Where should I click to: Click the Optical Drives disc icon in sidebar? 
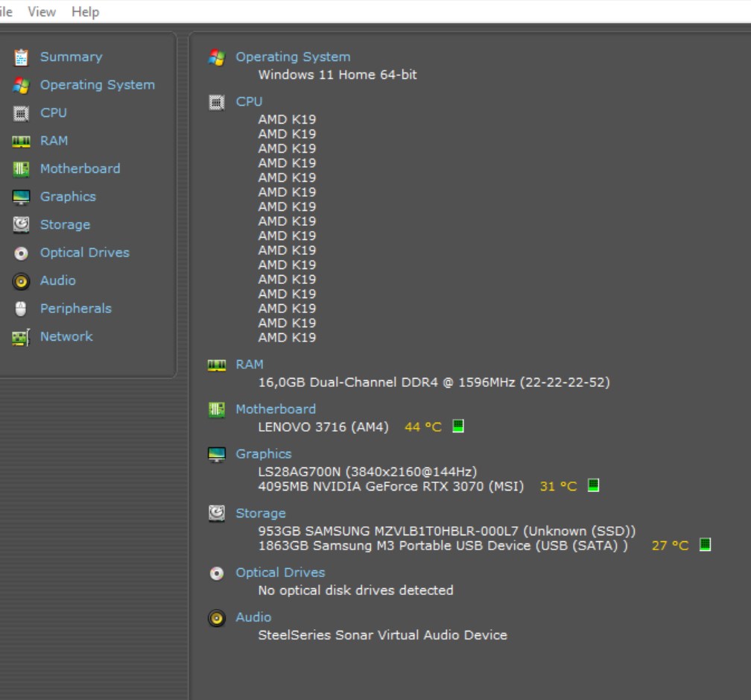(x=21, y=253)
